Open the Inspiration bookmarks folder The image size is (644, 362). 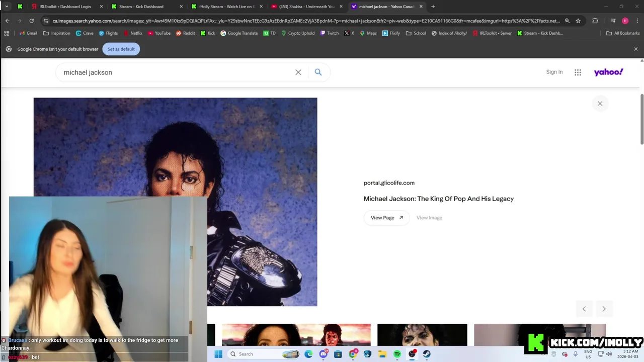[57, 33]
